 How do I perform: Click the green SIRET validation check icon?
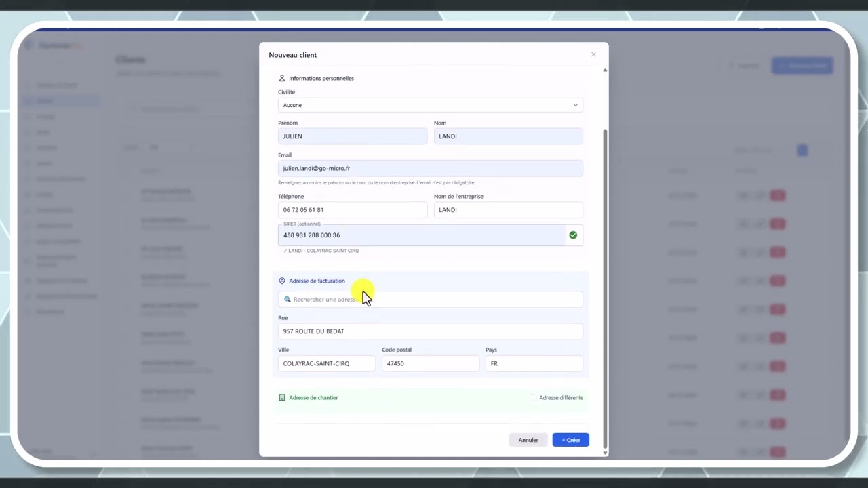pos(573,235)
